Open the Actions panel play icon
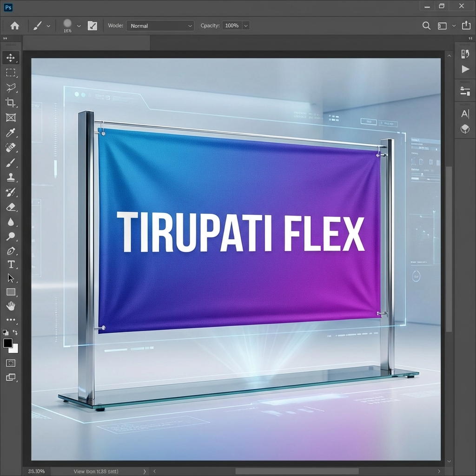This screenshot has height=476, width=476. click(x=465, y=69)
